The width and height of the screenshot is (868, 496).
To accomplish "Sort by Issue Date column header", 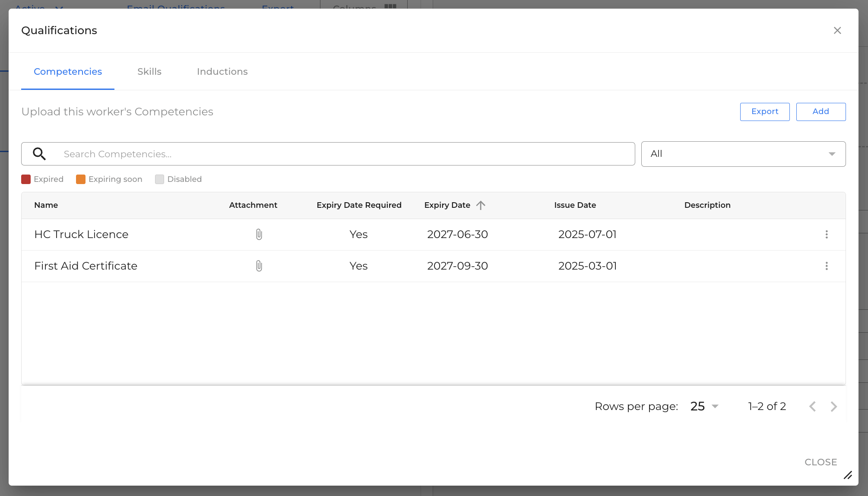I will pos(575,205).
